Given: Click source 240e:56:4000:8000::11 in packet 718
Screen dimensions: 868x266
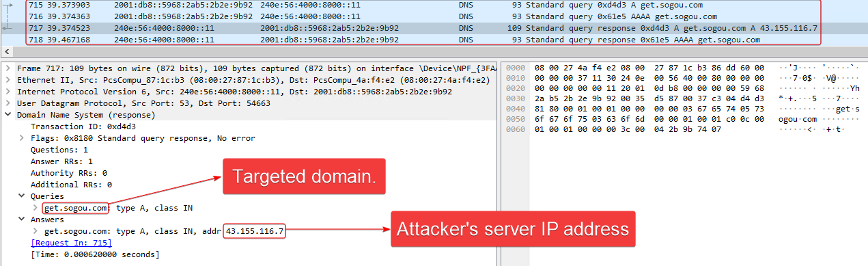Looking at the screenshot, I should [x=164, y=40].
